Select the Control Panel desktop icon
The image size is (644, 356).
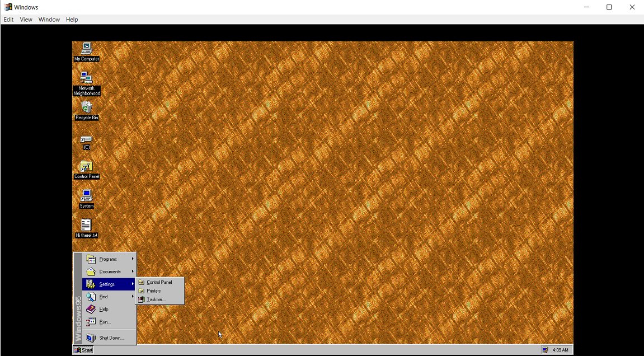[x=86, y=170]
